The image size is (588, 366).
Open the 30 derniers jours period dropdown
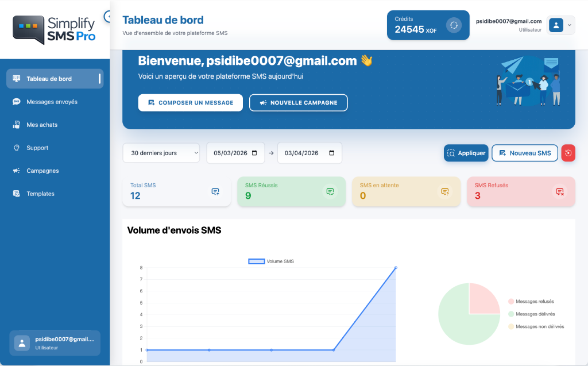click(x=161, y=153)
